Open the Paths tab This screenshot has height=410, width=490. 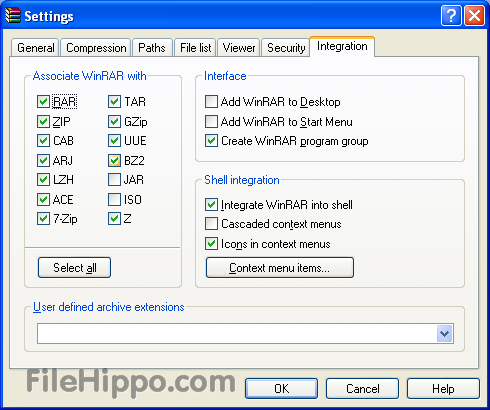click(152, 48)
